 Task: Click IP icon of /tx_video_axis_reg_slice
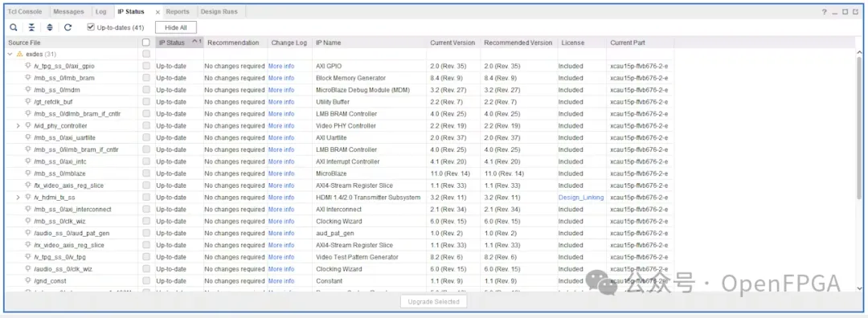[x=29, y=185]
